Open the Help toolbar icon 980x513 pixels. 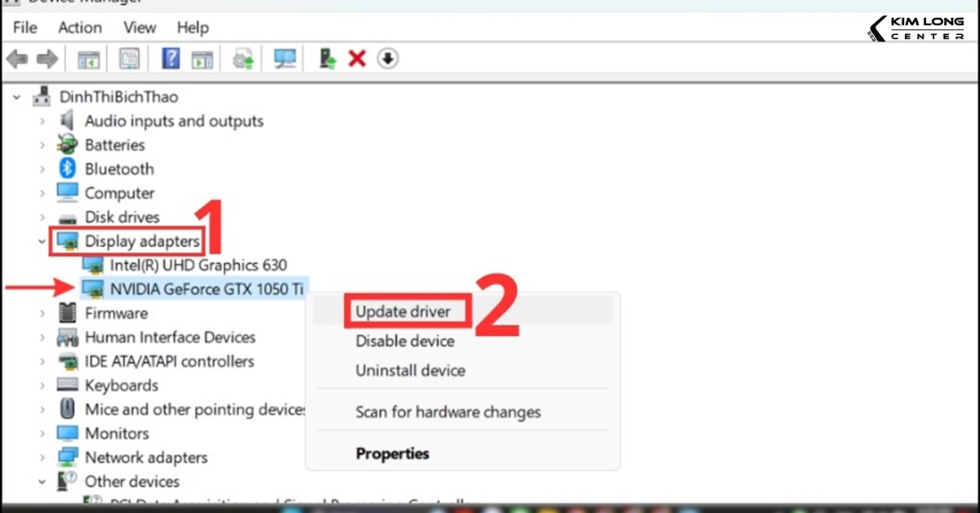169,58
